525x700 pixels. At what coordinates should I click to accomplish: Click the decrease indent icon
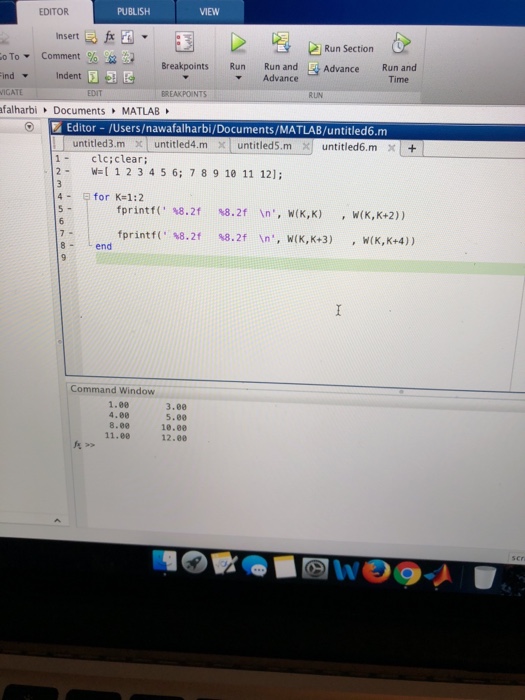tap(129, 78)
